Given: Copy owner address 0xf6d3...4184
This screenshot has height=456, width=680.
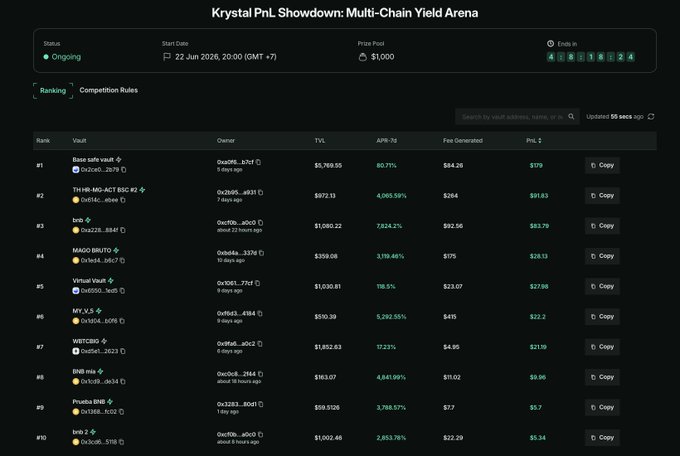Looking at the screenshot, I should click(260, 313).
